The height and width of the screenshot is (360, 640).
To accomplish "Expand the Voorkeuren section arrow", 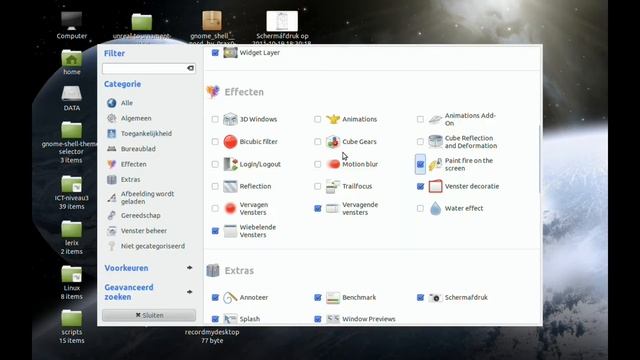I will click(x=189, y=268).
